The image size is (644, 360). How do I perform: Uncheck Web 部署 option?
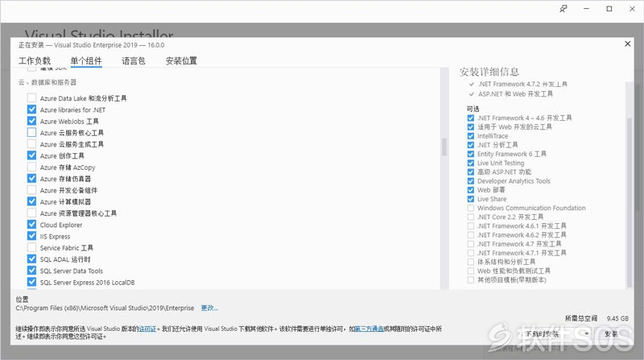point(471,190)
